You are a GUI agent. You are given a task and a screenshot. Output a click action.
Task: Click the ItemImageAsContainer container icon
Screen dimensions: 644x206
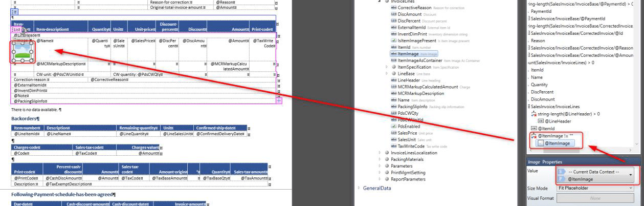(x=393, y=60)
